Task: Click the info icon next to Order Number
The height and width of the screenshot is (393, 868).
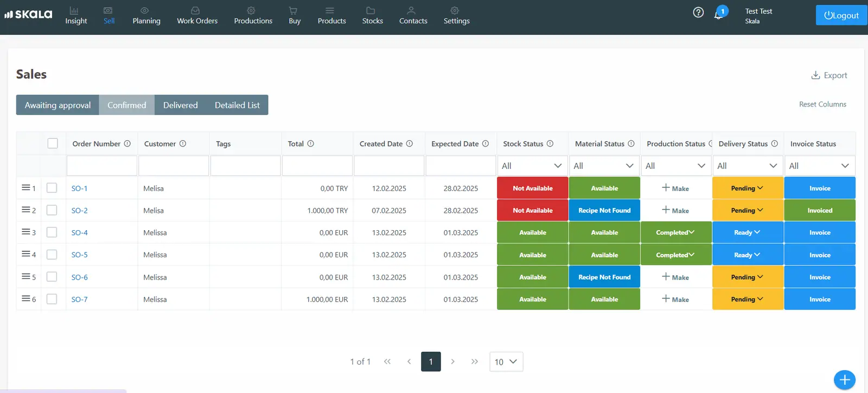Action: [x=127, y=144]
